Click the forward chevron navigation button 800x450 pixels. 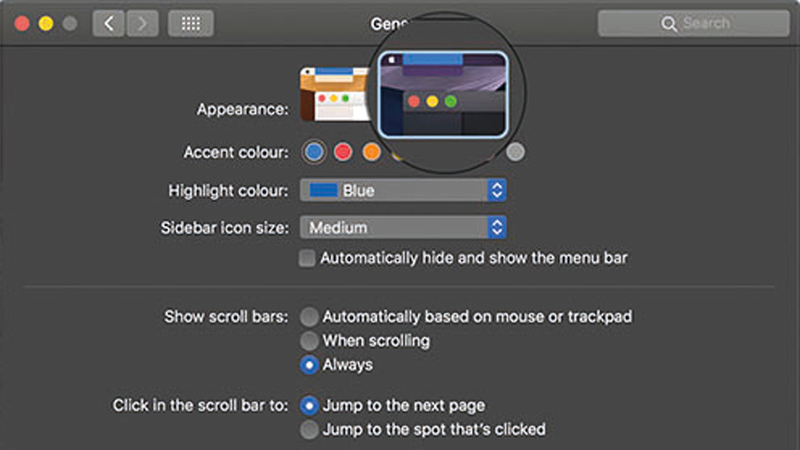point(142,23)
